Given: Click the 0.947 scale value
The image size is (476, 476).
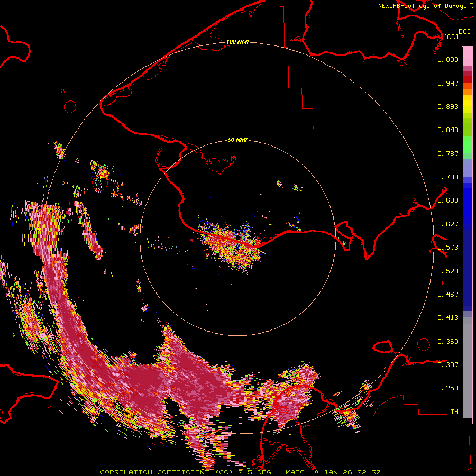Looking at the screenshot, I should pos(448,83).
